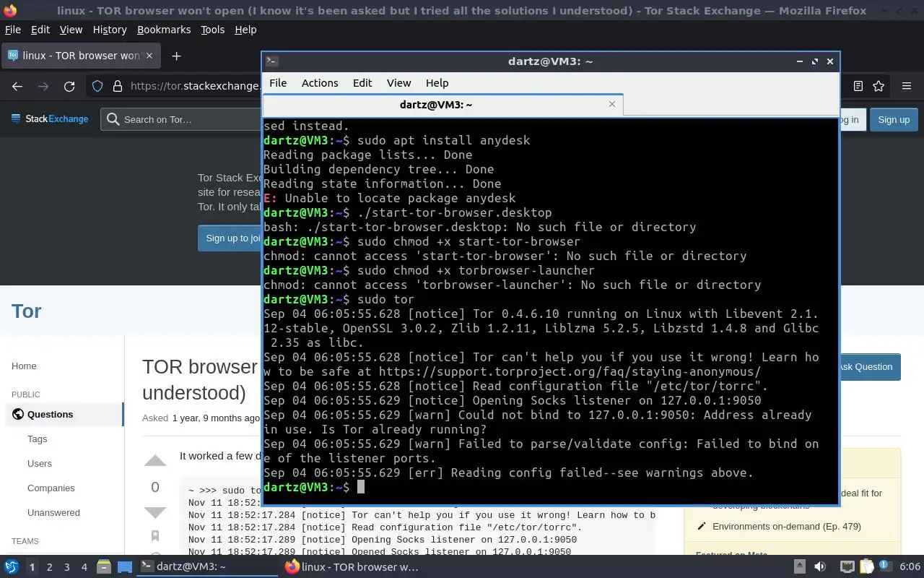
Task: Select the Firefox tab titled linux - TOR browser
Action: [x=81, y=56]
